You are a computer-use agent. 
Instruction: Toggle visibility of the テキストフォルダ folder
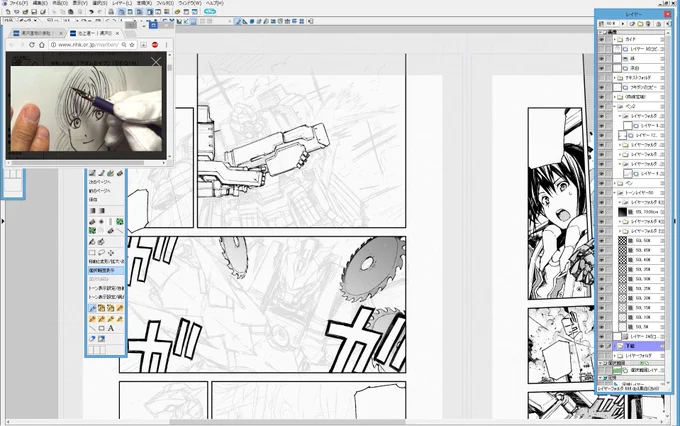click(x=602, y=78)
